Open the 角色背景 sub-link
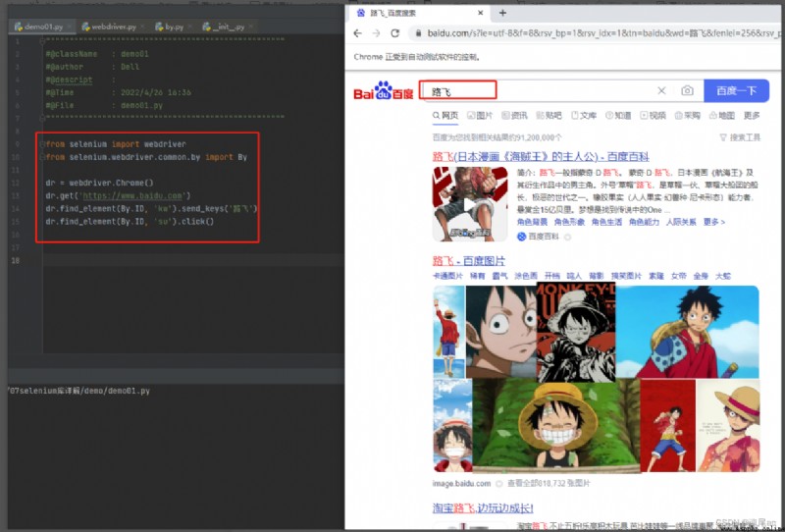Viewport: 785px width, 532px height. pyautogui.click(x=532, y=222)
